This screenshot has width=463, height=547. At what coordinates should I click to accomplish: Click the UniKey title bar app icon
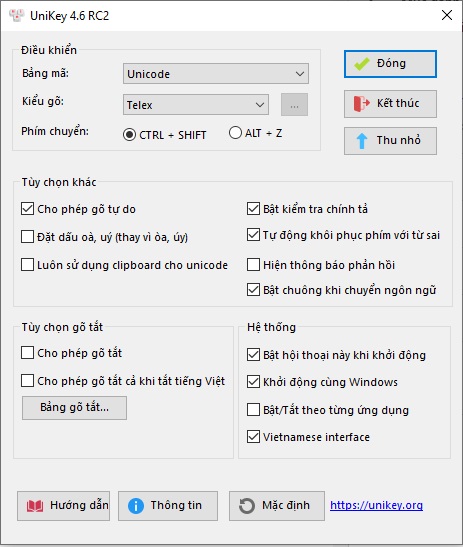click(16, 15)
